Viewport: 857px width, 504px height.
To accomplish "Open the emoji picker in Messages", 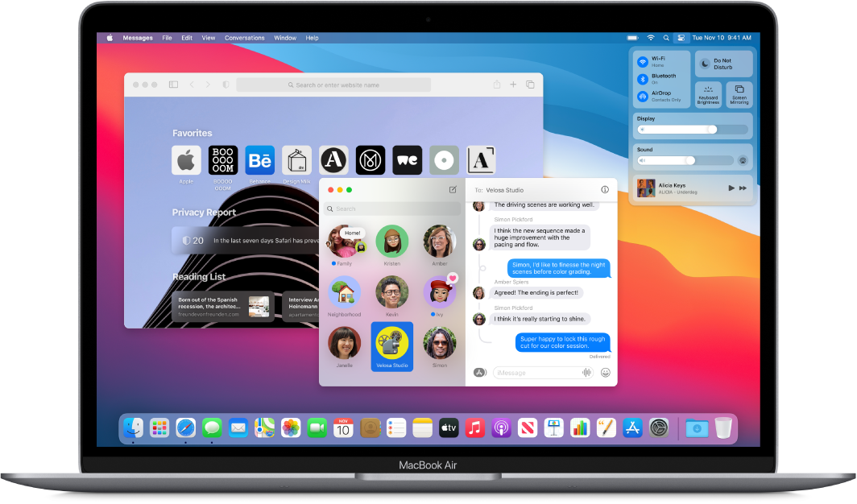I will click(605, 372).
